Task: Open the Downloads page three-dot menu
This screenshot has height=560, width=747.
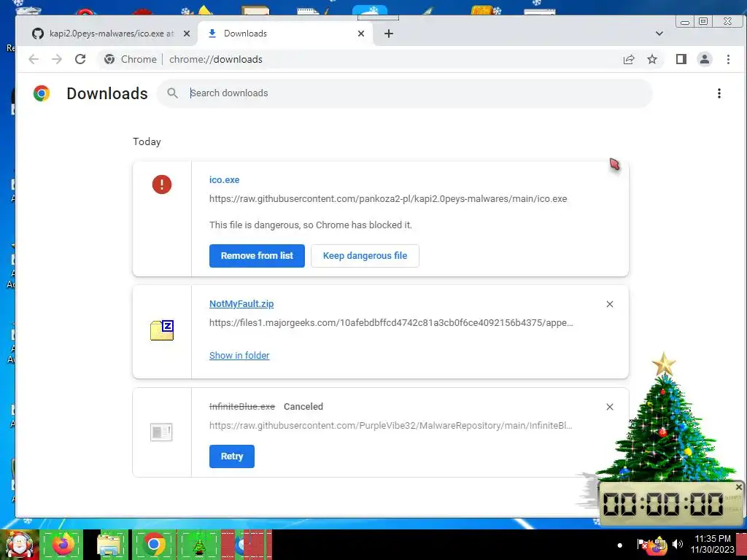Action: point(719,93)
